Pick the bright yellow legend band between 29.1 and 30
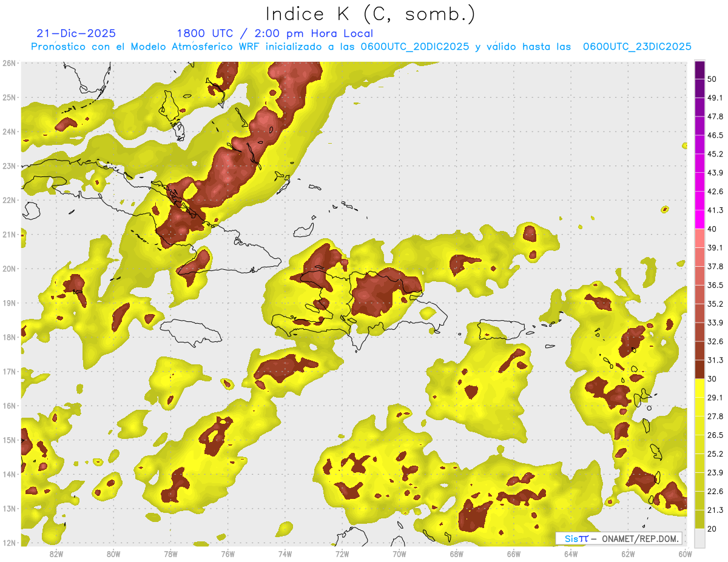The width and height of the screenshot is (728, 562). 699,388
